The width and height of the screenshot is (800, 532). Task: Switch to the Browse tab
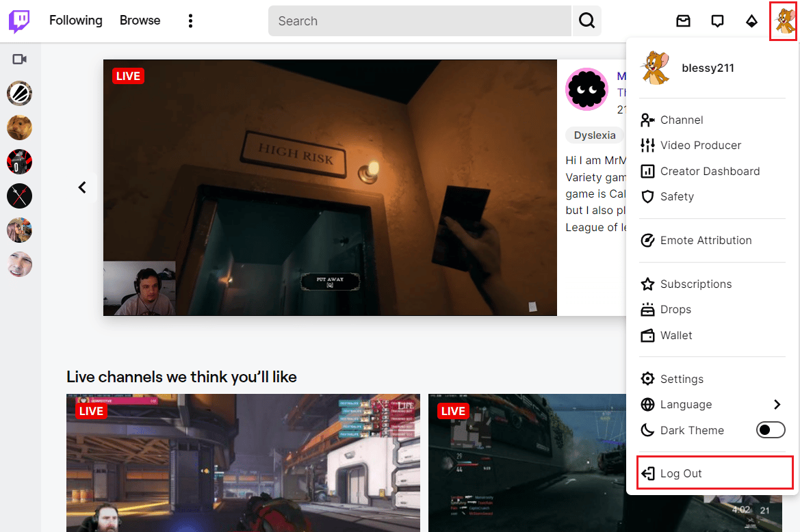[x=140, y=21]
